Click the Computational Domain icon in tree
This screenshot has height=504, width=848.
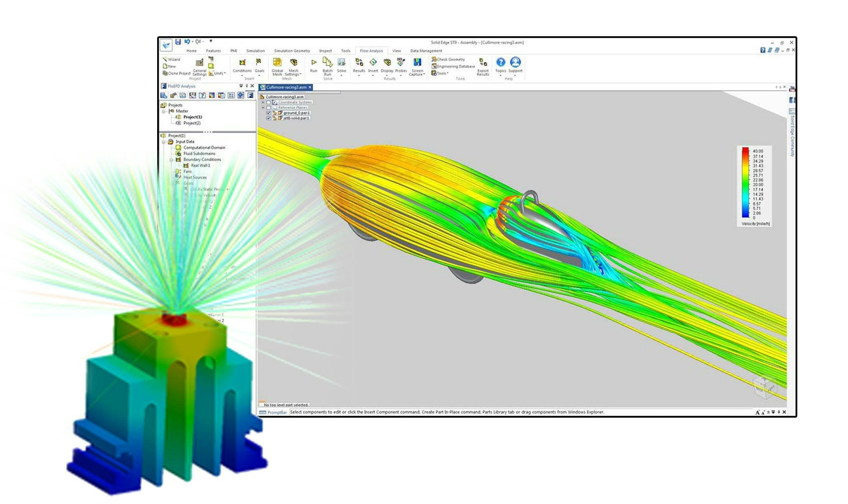pyautogui.click(x=179, y=148)
